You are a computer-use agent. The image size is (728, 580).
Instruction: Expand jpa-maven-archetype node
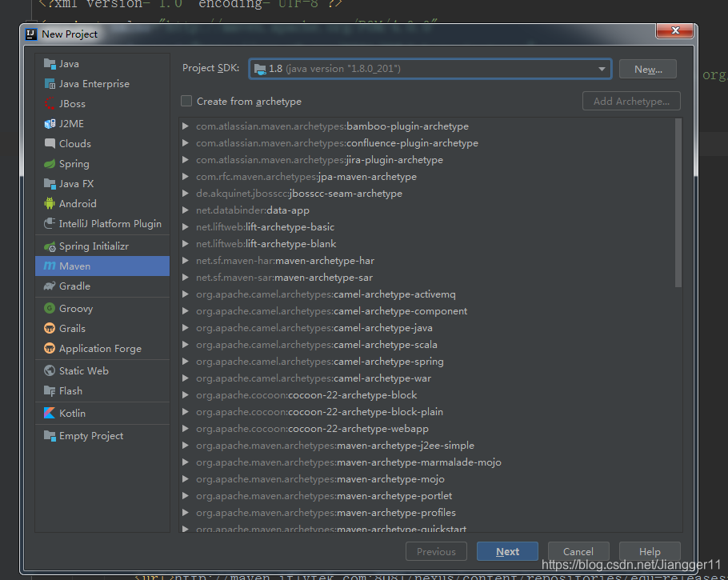(186, 177)
